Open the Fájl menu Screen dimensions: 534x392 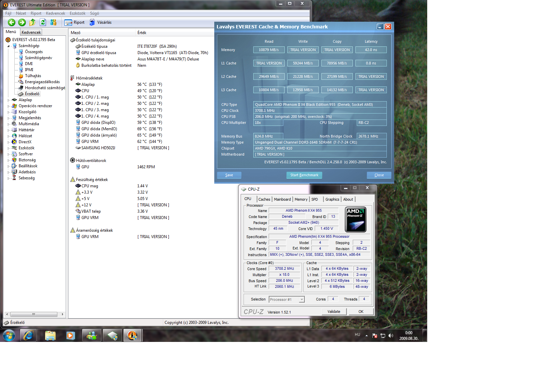tap(8, 13)
